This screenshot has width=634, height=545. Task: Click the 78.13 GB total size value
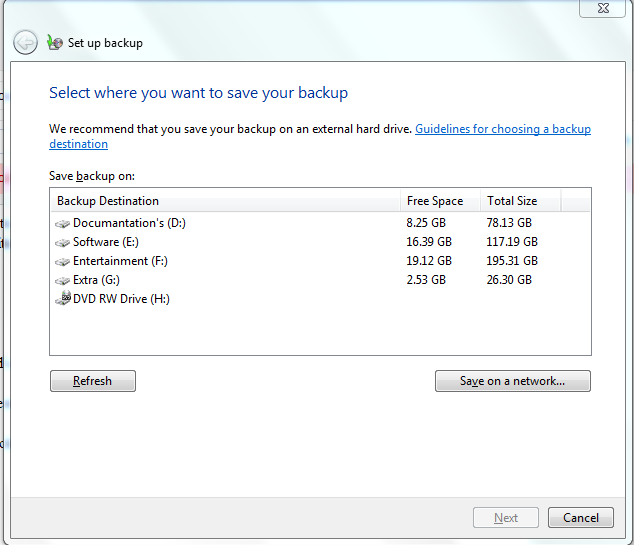(509, 223)
